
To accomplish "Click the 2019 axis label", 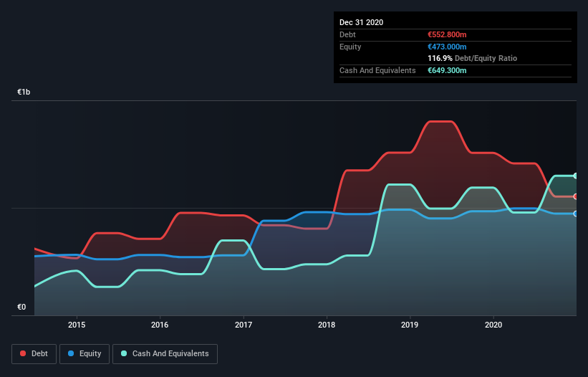I will (410, 325).
